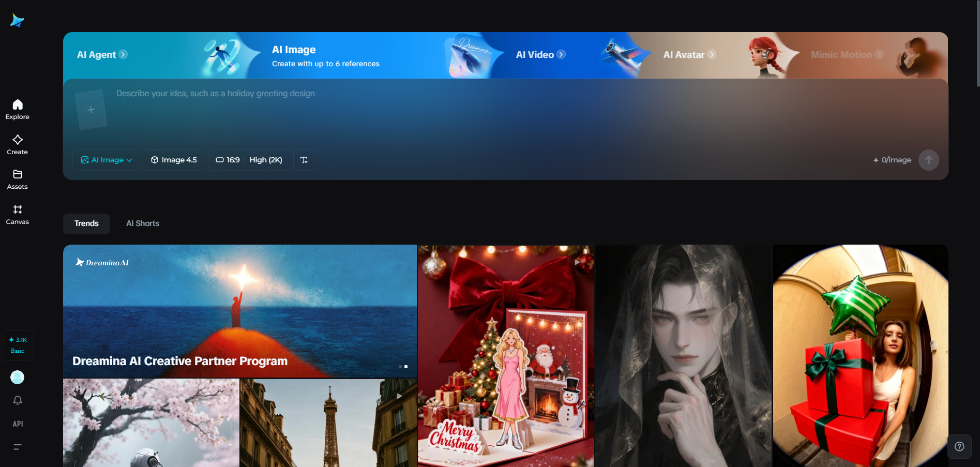980x467 pixels.
Task: Open the Eiffel Tower video thumbnail
Action: (328, 423)
